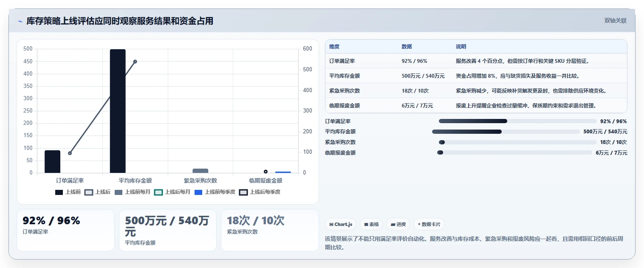Click the 紧急采购次数 gray chart bar
Image resolution: width=644 pixels, height=268 pixels.
pyautogui.click(x=201, y=171)
